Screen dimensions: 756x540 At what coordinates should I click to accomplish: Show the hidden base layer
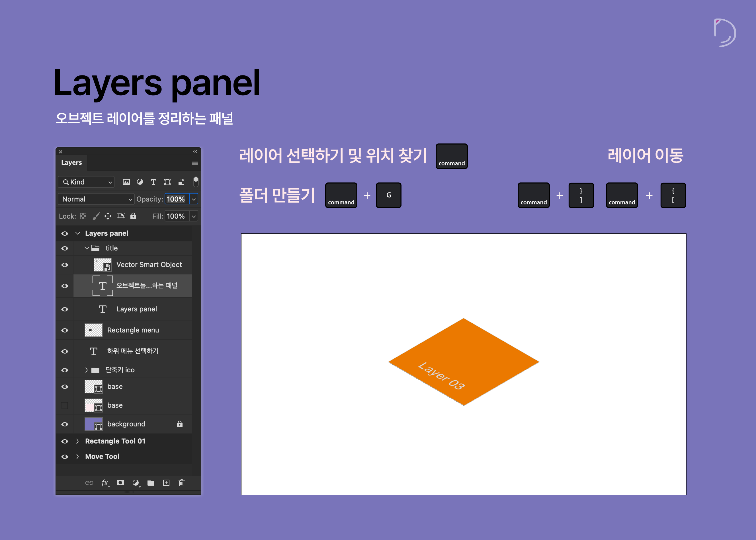tap(65, 405)
